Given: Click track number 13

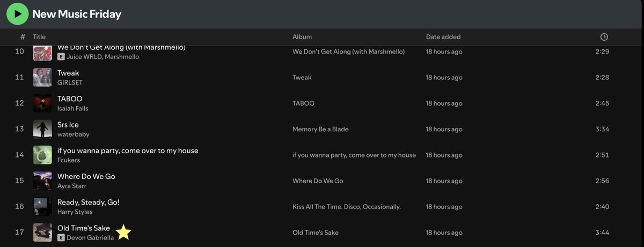Looking at the screenshot, I should point(19,129).
